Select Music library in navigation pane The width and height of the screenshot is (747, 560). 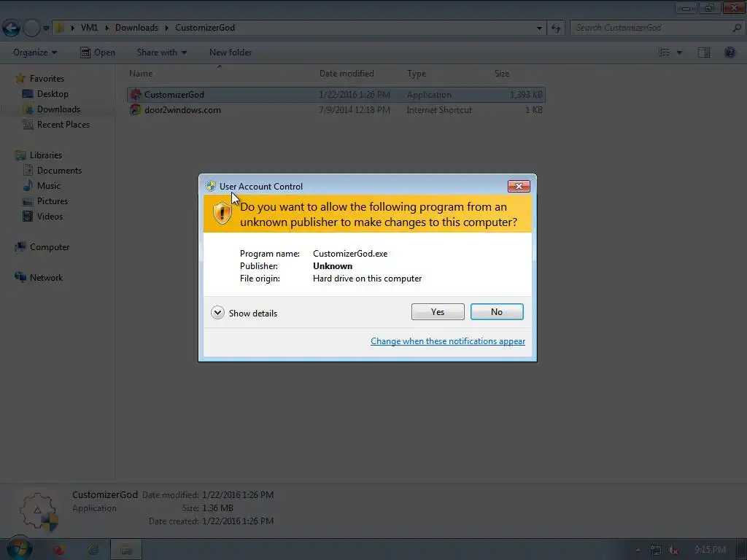(49, 186)
